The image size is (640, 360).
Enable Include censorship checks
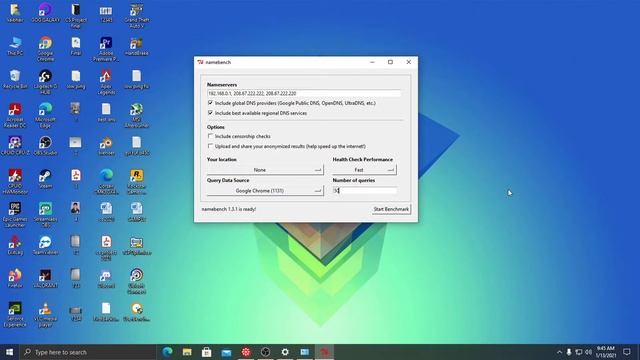(x=210, y=136)
